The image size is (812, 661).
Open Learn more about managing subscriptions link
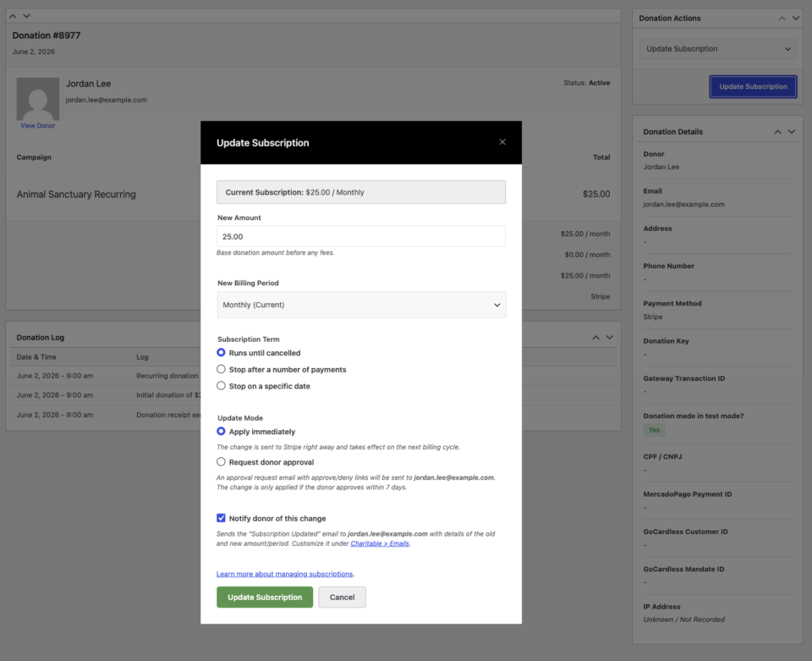(284, 574)
